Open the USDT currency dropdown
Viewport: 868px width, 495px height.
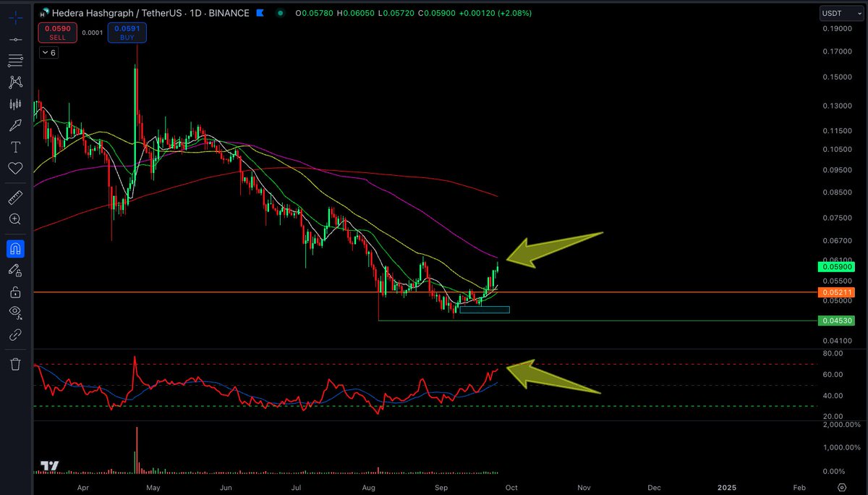pos(840,13)
